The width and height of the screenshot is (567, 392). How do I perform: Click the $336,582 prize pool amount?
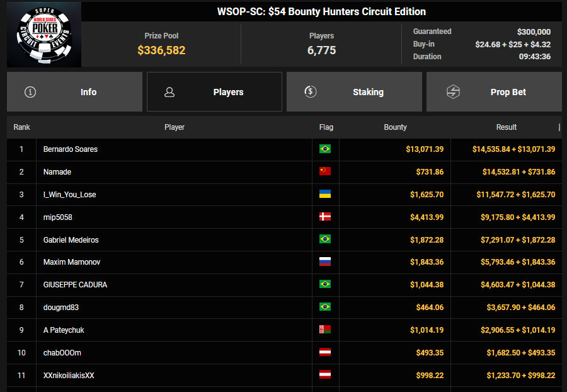(x=161, y=50)
